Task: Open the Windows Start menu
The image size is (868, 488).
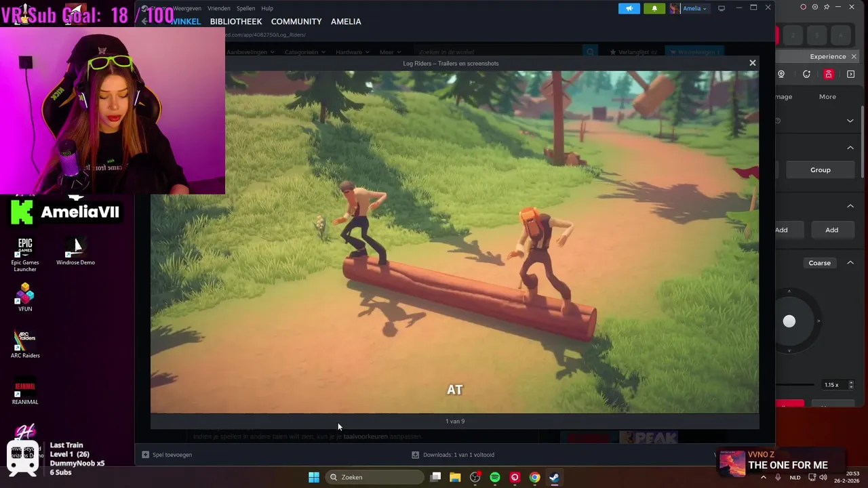Action: click(x=313, y=477)
